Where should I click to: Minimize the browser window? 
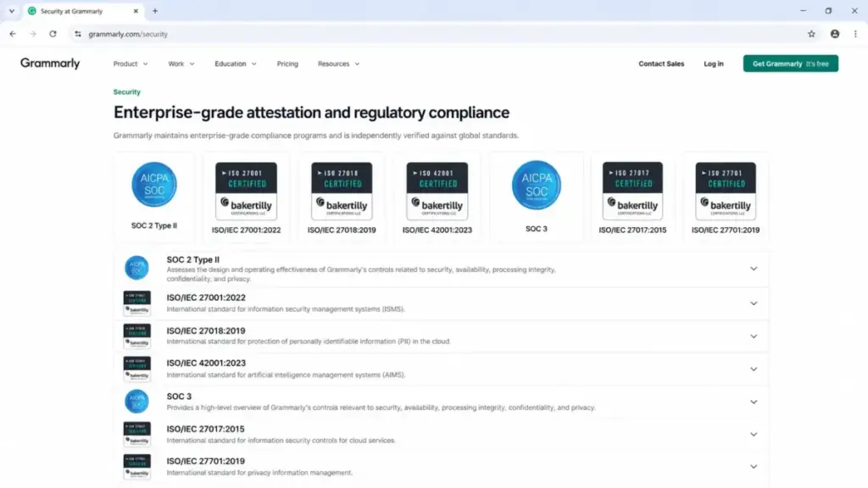(804, 11)
